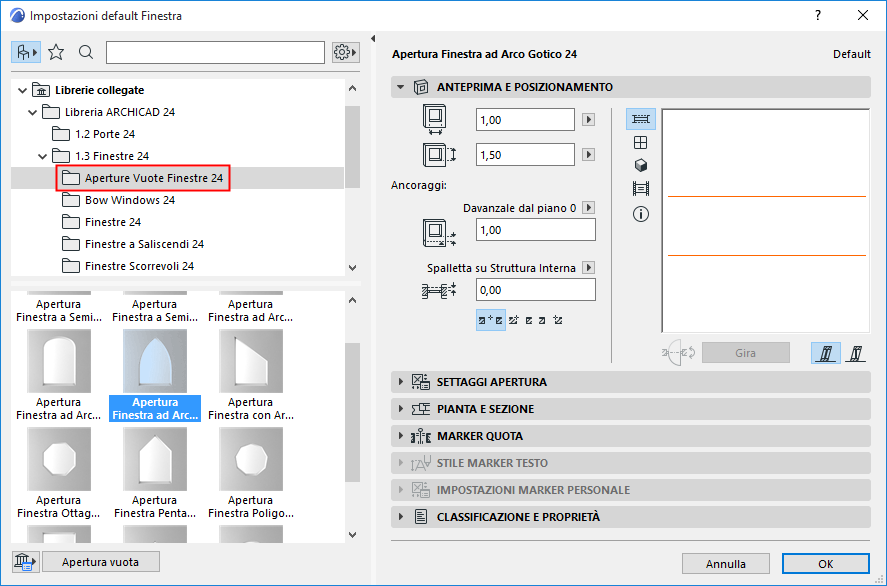Screen dimensions: 887x586
Task: Activate the library search magnifier icon
Action: pos(86,53)
